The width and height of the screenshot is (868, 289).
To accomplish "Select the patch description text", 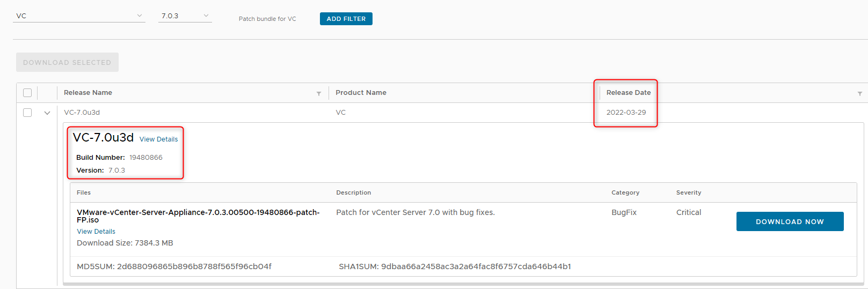I will coord(415,212).
